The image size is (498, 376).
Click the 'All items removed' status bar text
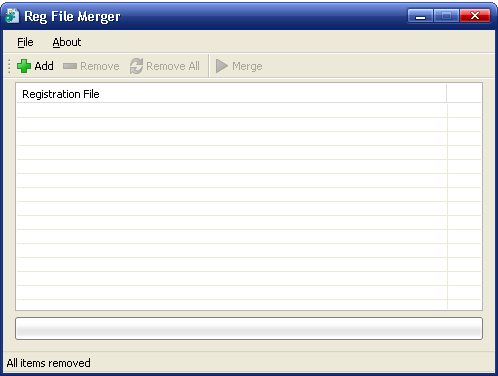pyautogui.click(x=49, y=363)
